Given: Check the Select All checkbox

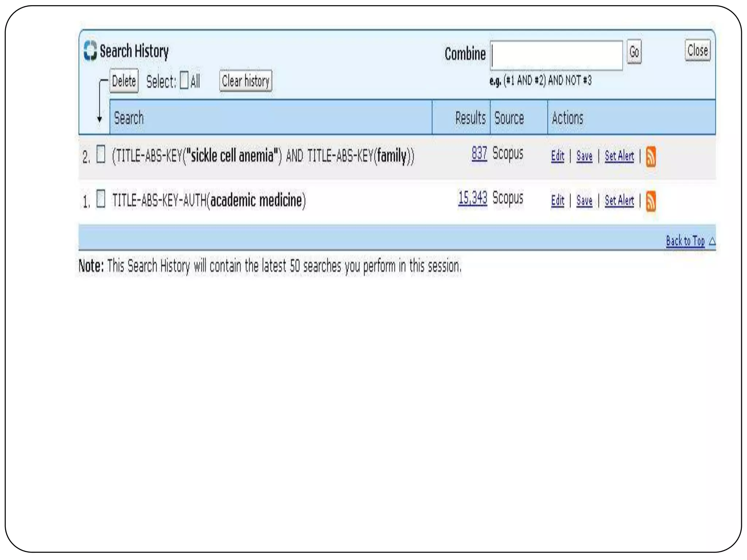Looking at the screenshot, I should [x=184, y=81].
